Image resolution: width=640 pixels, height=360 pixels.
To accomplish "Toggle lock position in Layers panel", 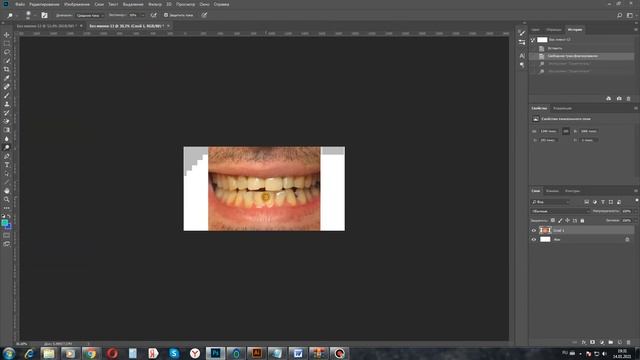I will tap(567, 220).
